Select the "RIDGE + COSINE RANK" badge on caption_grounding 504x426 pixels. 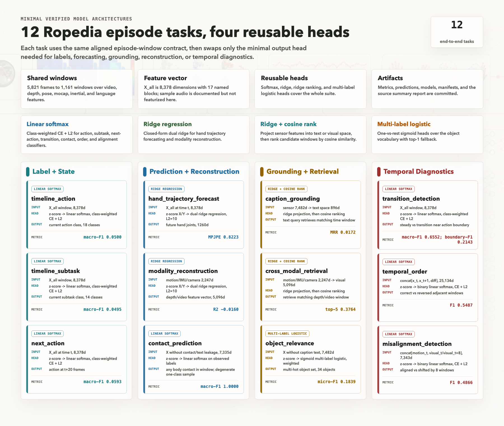pos(286,189)
